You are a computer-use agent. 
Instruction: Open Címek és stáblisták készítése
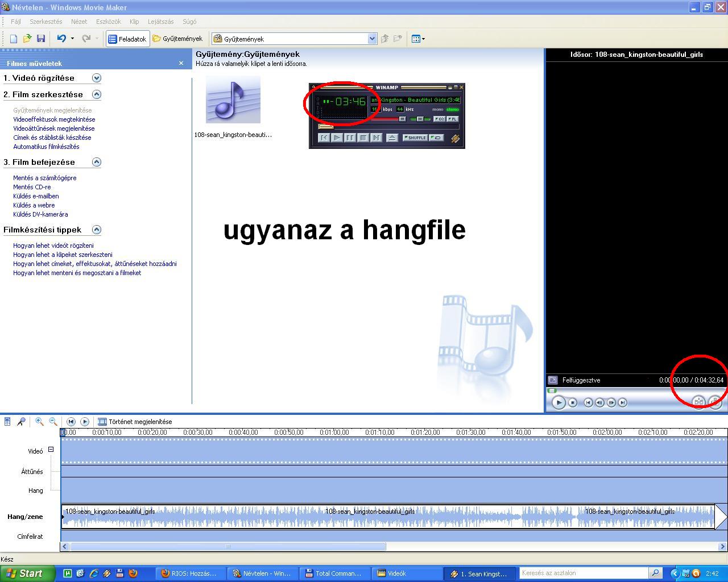[x=52, y=138]
